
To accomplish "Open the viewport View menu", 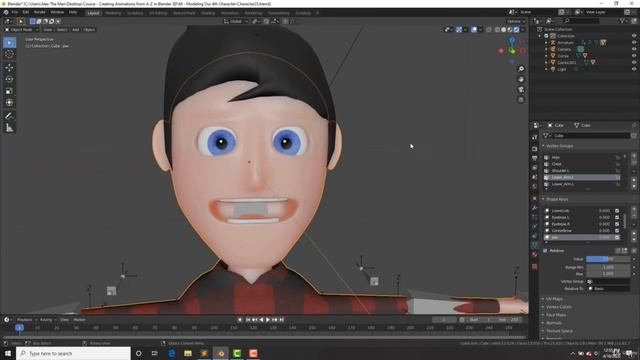I will click(x=48, y=30).
